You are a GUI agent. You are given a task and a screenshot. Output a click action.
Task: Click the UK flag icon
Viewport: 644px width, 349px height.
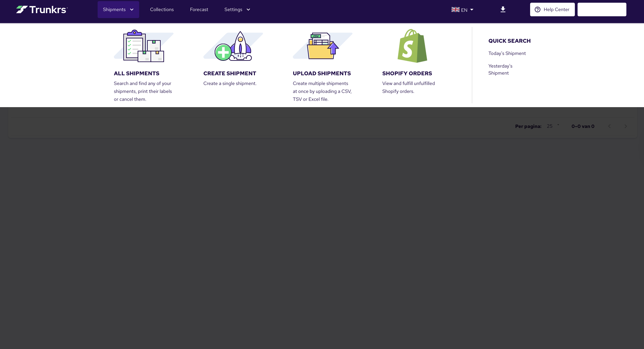point(456,9)
